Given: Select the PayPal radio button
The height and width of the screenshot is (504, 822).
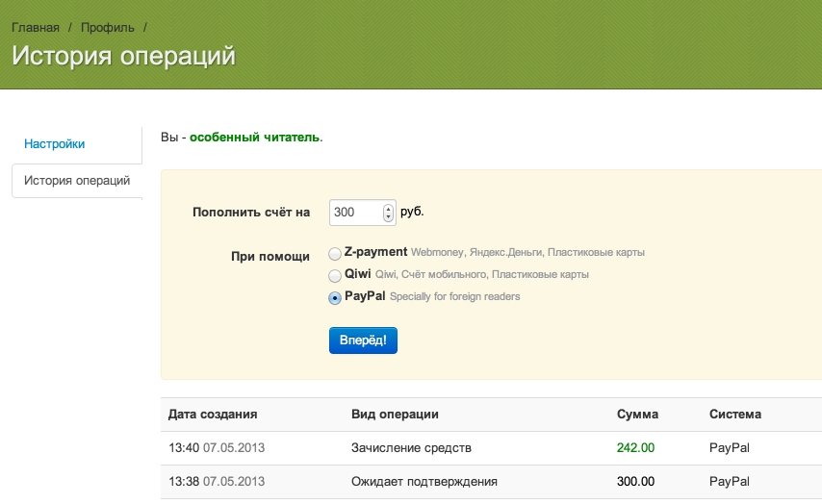Looking at the screenshot, I should click(x=334, y=298).
